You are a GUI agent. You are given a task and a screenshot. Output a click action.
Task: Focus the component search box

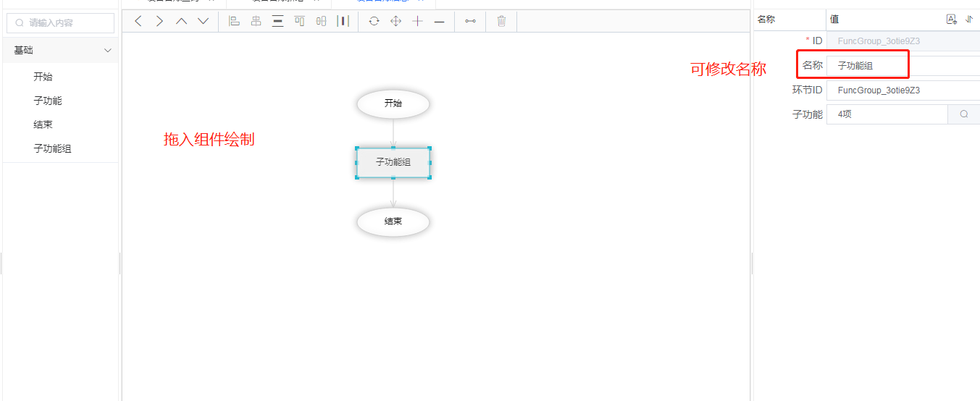61,23
